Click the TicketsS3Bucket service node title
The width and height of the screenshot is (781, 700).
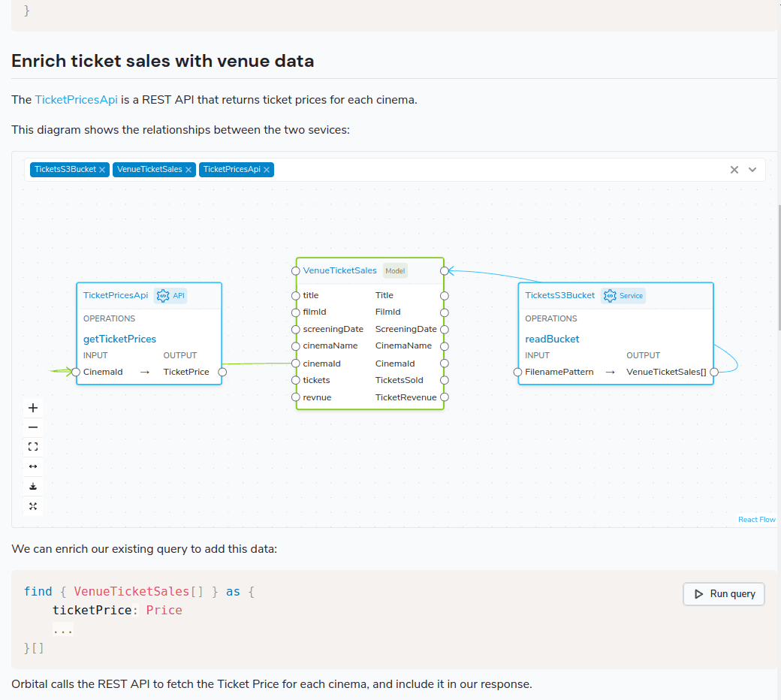(560, 295)
